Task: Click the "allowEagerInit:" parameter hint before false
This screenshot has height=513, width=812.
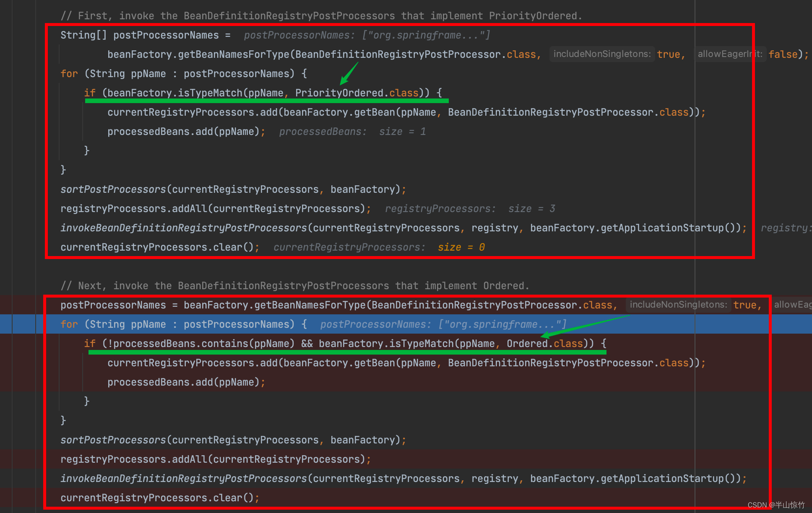Action: [730, 54]
